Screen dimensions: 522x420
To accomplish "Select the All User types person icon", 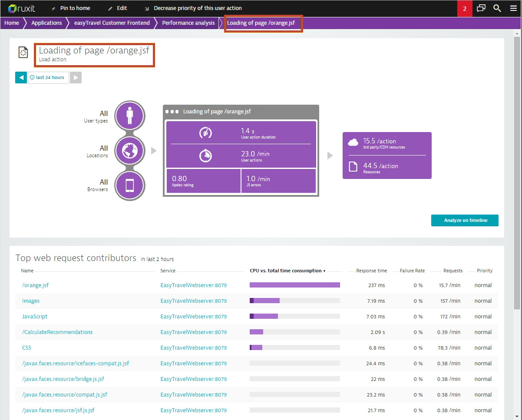I will click(x=130, y=116).
